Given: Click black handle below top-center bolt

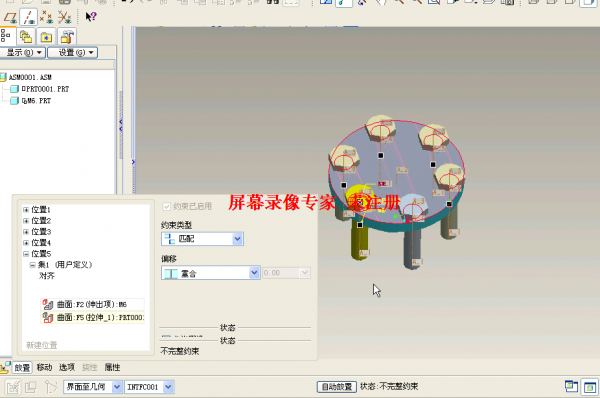Looking at the screenshot, I should pos(380,155).
